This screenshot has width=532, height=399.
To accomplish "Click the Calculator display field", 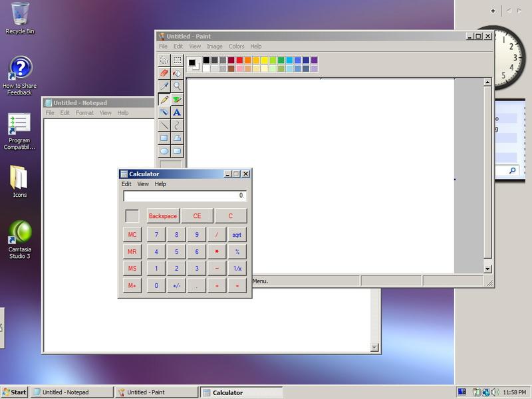I will (185, 196).
